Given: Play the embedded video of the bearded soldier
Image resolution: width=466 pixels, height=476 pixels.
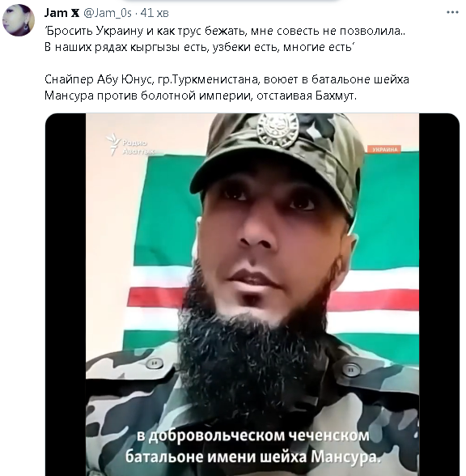Looking at the screenshot, I should (x=252, y=295).
